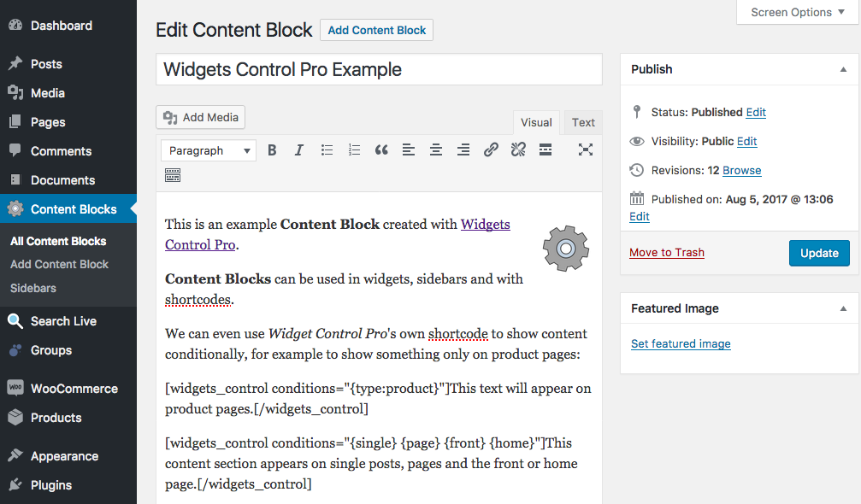The height and width of the screenshot is (504, 861).
Task: Open Content Blocks menu item
Action: [68, 209]
